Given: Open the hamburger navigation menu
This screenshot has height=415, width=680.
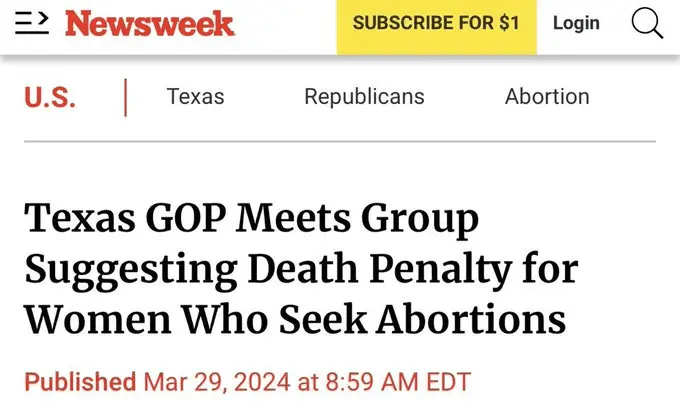Looking at the screenshot, I should (x=32, y=23).
